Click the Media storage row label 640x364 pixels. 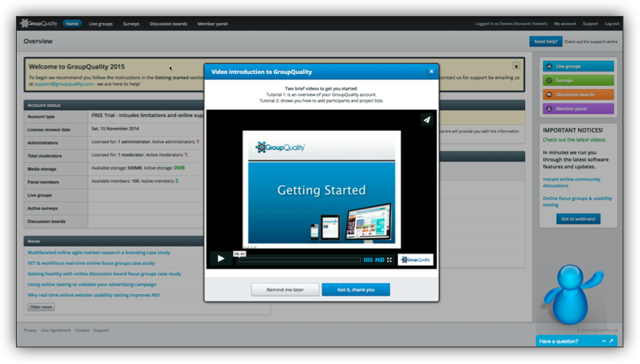pos(42,169)
